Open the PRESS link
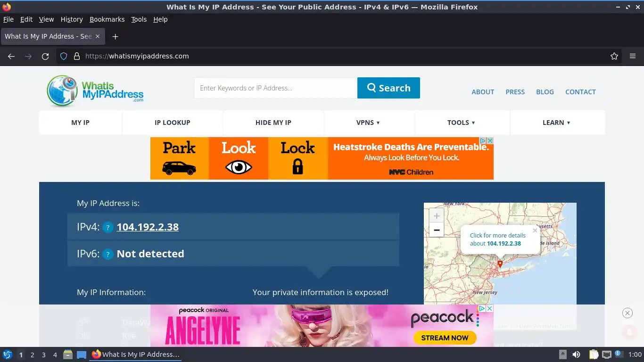This screenshot has height=362, width=644. [x=515, y=92]
